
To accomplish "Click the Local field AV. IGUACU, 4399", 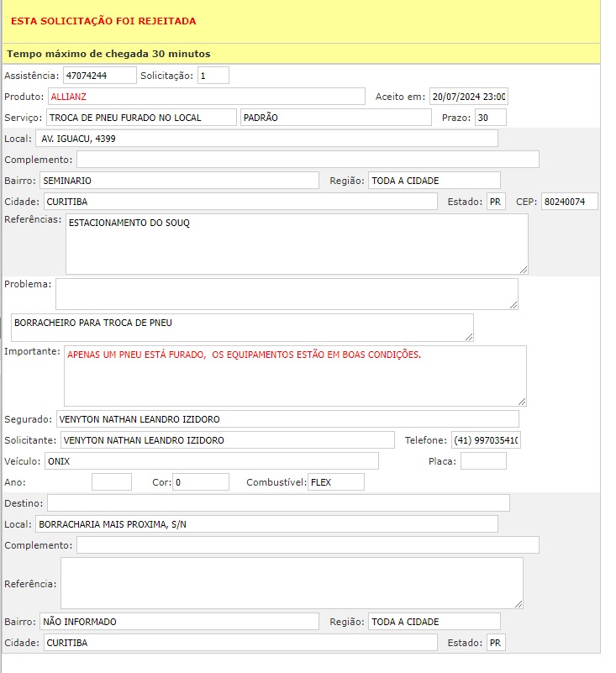I will pos(266,139).
